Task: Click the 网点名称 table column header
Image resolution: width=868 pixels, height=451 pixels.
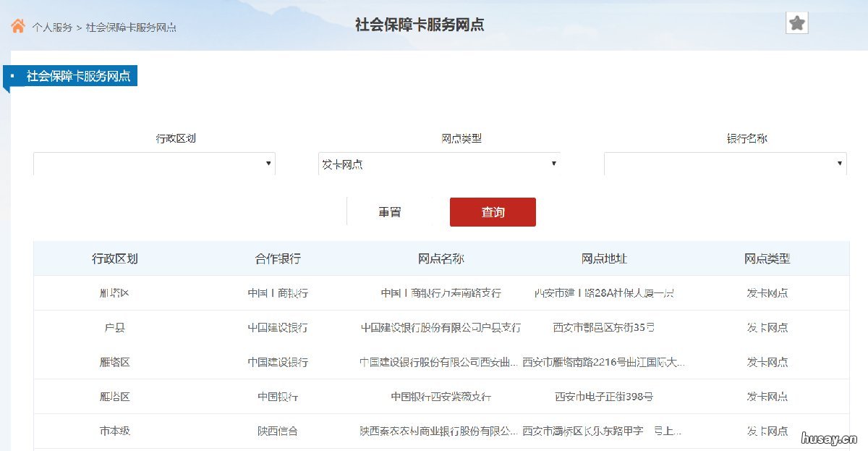Action: (x=442, y=258)
